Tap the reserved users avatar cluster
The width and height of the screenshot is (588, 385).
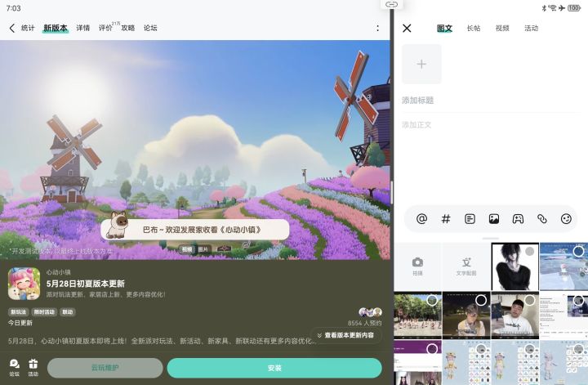[x=370, y=312]
